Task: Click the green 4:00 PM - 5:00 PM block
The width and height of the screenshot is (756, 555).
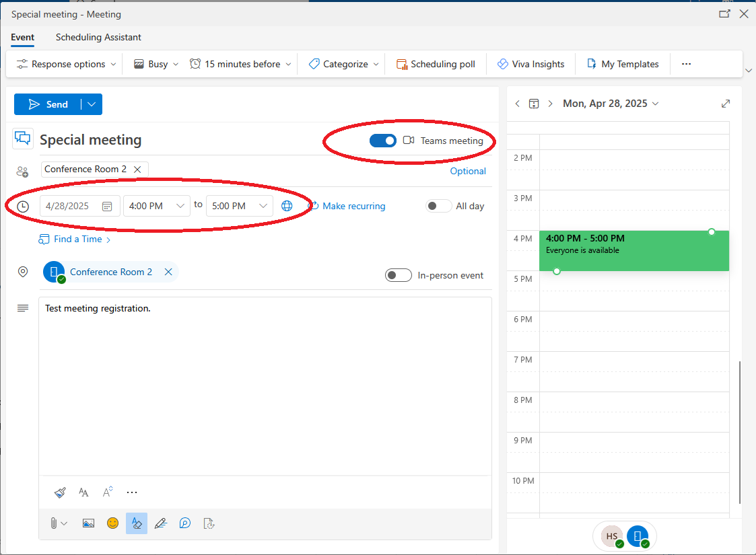Action: pyautogui.click(x=633, y=251)
